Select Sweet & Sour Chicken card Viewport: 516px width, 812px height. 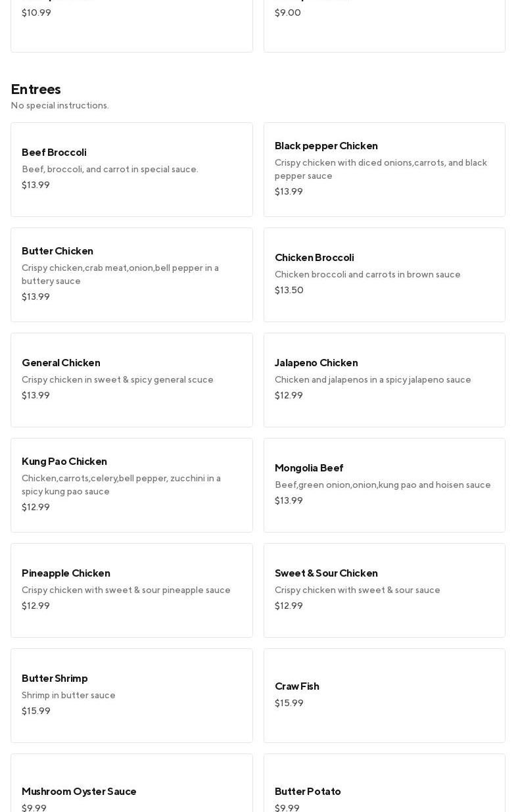pyautogui.click(x=384, y=590)
